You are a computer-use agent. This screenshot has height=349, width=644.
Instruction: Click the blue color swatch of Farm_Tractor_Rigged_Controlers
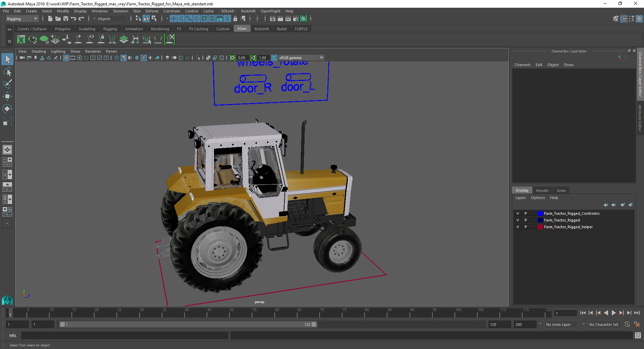tap(540, 213)
